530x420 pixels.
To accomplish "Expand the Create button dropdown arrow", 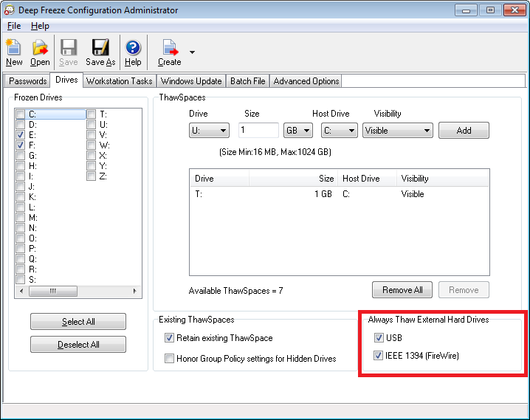I will (x=193, y=52).
